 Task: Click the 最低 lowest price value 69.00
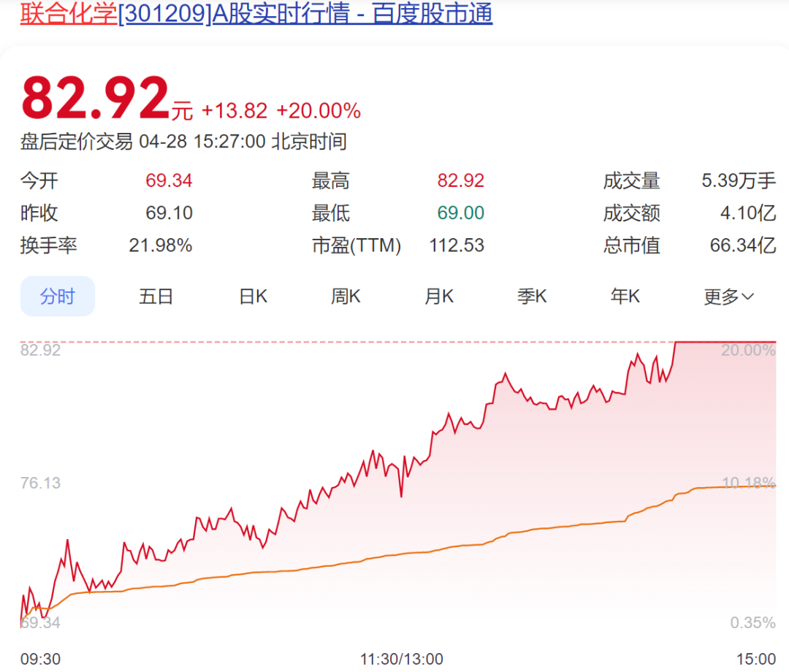(x=460, y=213)
